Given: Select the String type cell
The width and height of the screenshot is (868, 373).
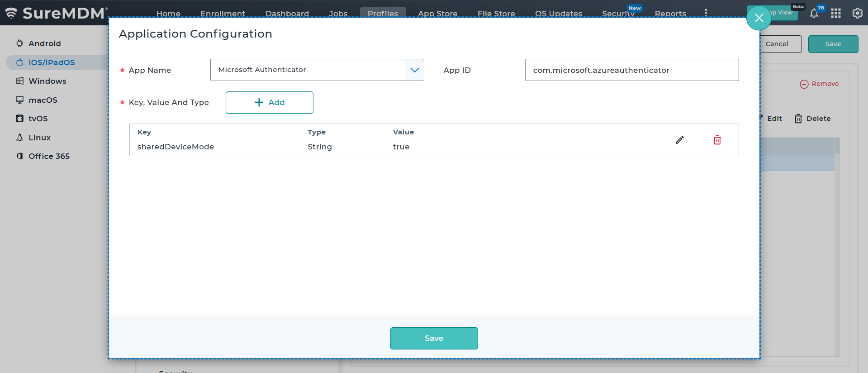Looking at the screenshot, I should pyautogui.click(x=320, y=147).
